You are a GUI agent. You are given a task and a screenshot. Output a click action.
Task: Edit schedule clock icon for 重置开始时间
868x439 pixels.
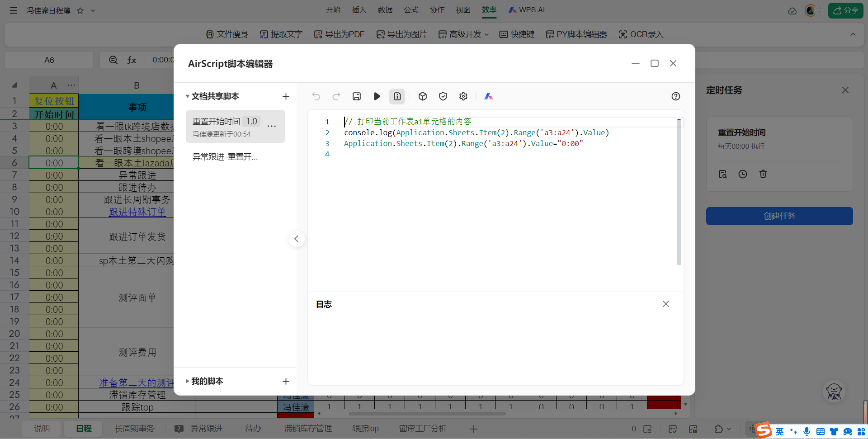coord(743,174)
